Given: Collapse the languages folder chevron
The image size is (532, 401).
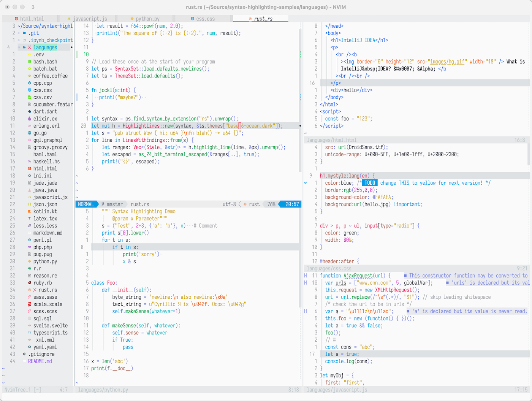Looking at the screenshot, I should [x=19, y=48].
